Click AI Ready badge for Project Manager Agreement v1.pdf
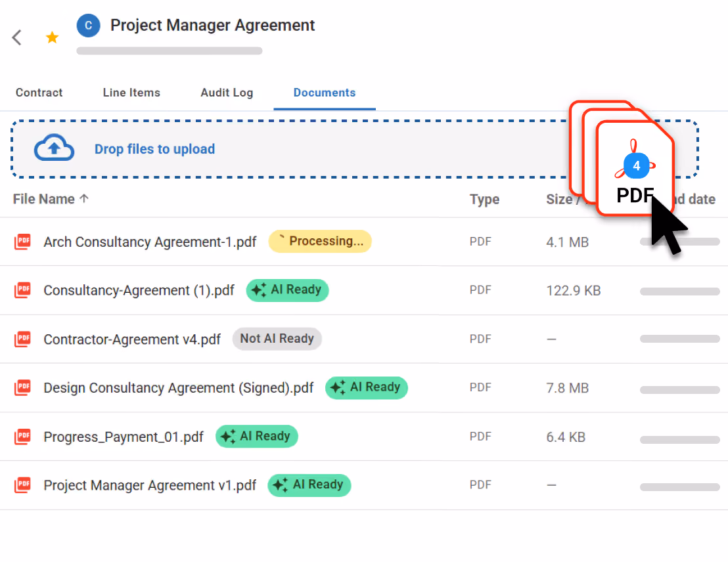This screenshot has width=728, height=562. tap(309, 485)
